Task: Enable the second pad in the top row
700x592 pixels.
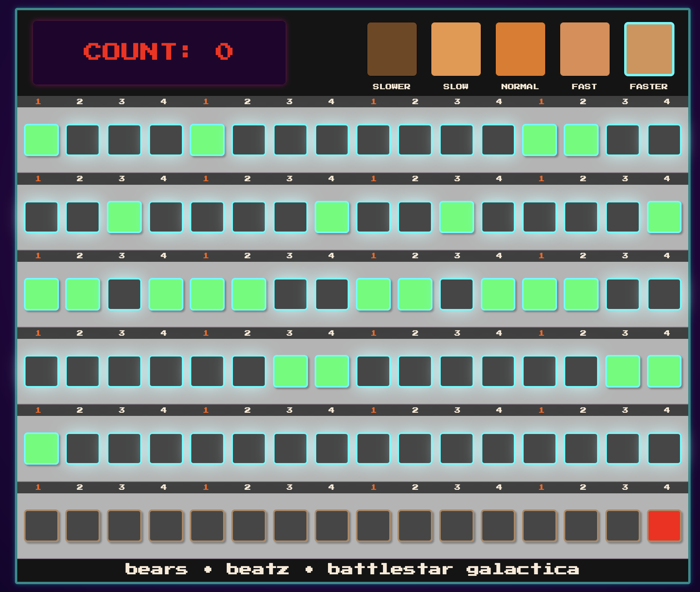Action: pyautogui.click(x=83, y=140)
